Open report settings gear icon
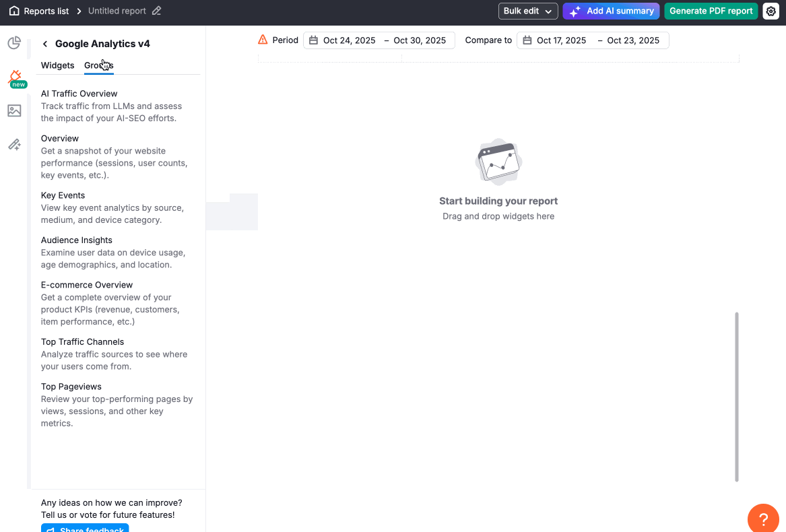Viewport: 786px width, 532px height. point(771,11)
